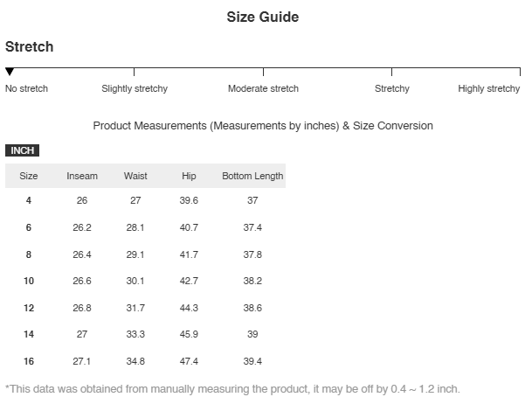Click the Moderate stretch label

[263, 88]
